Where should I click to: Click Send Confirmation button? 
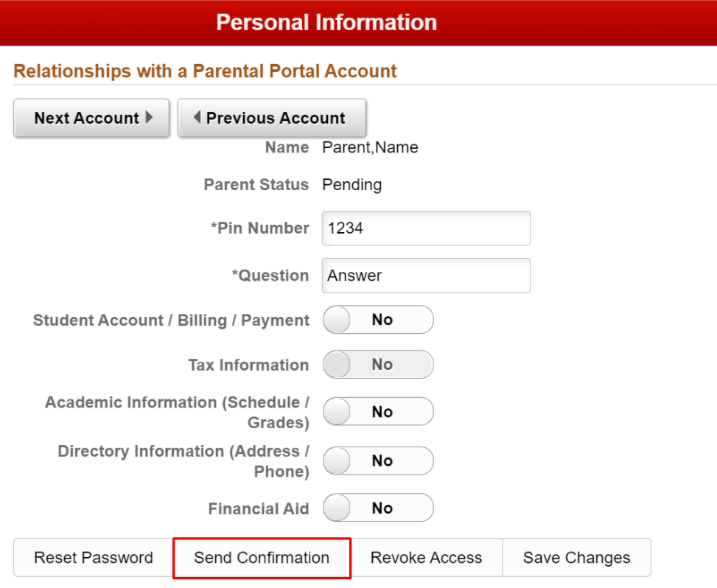[x=262, y=558]
